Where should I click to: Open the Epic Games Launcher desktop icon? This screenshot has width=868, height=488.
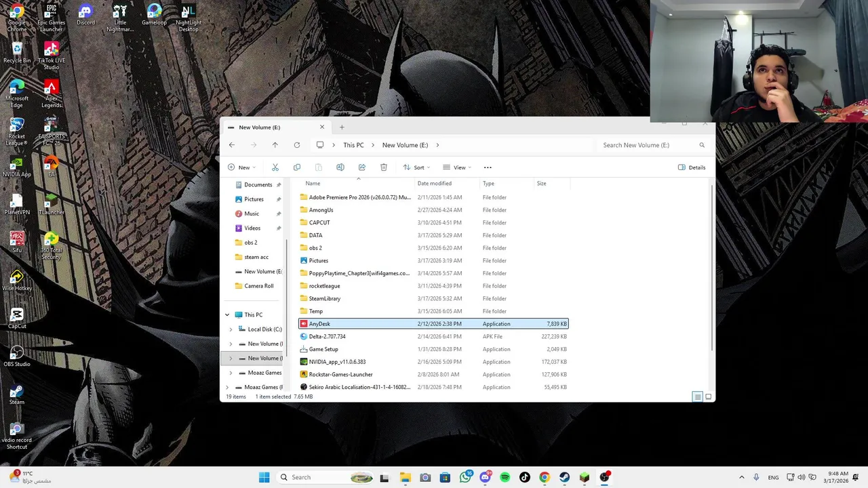pyautogui.click(x=52, y=18)
